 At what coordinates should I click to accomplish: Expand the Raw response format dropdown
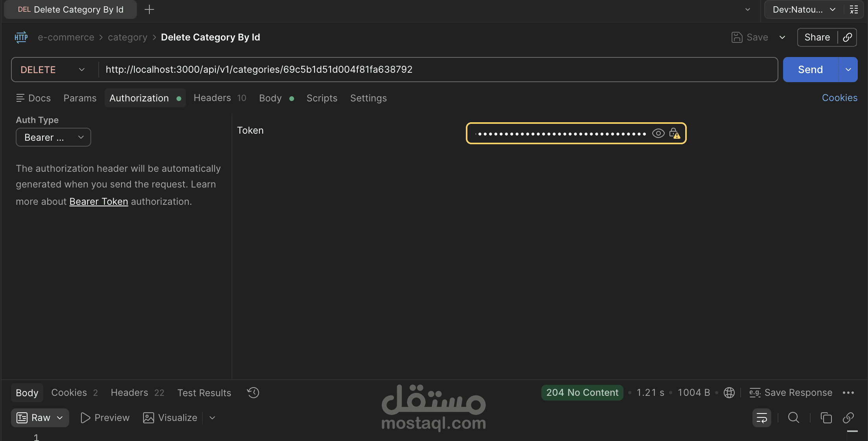click(40, 418)
